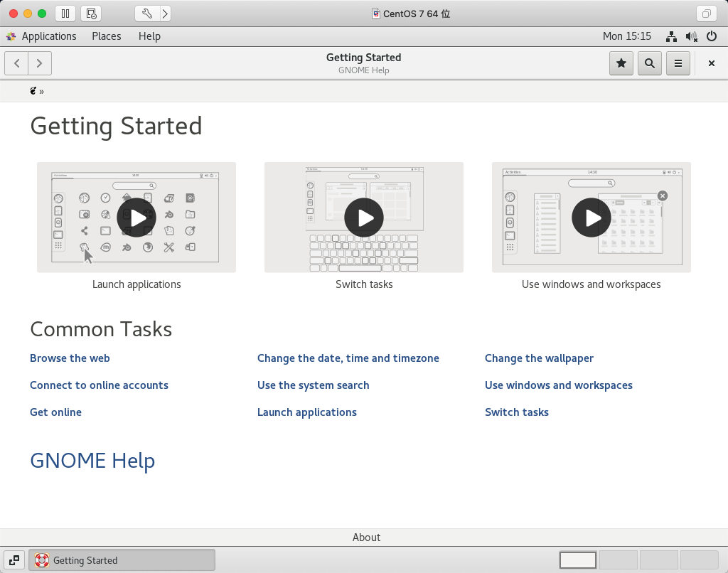Click the clock Mon 15:15
728x573 pixels.
[627, 36]
